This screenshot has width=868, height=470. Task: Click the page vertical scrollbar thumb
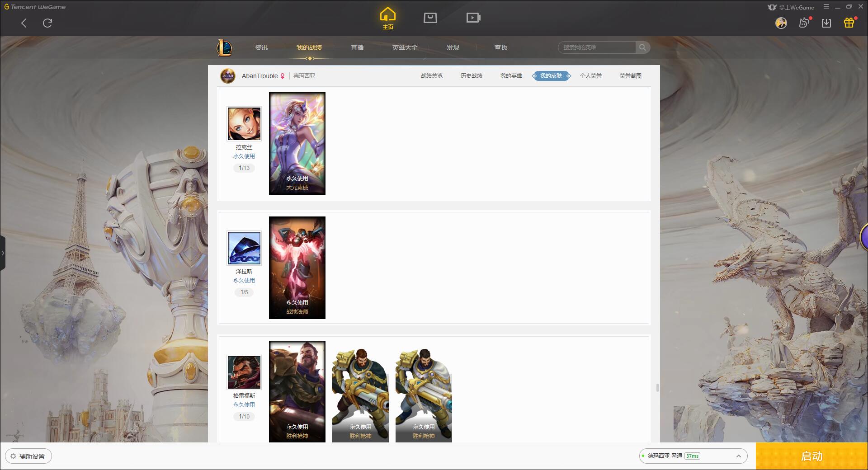click(x=657, y=388)
